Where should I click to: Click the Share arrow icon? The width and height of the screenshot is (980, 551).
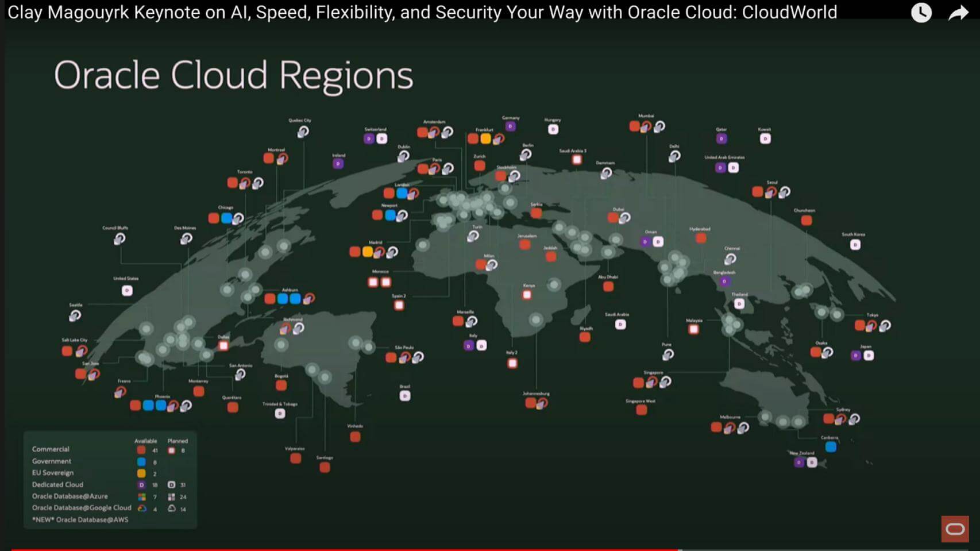958,13
